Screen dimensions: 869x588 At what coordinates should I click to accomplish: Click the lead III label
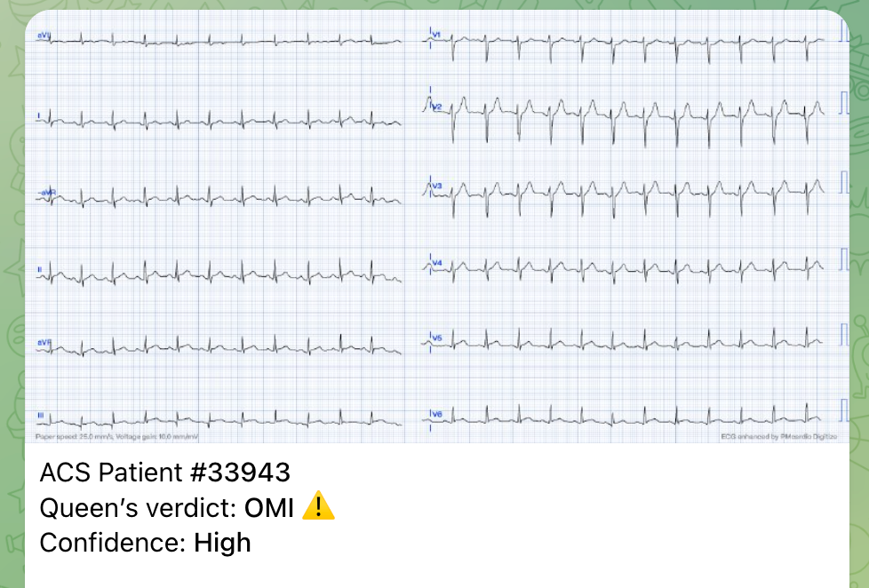(41, 415)
